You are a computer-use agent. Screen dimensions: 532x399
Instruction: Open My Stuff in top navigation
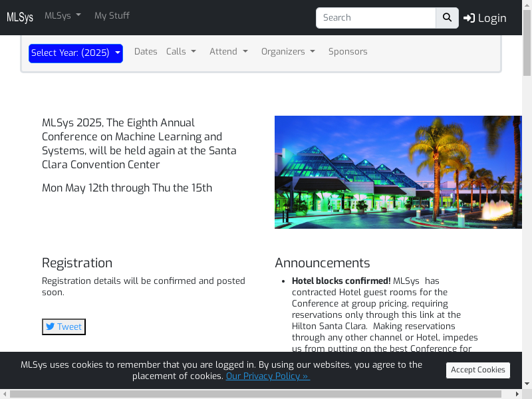point(112,15)
